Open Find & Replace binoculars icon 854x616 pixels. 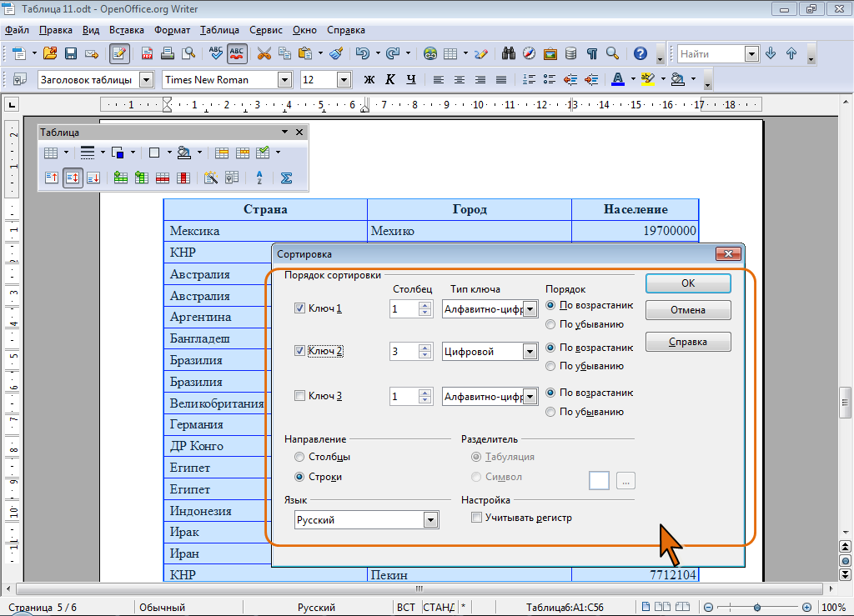pos(509,53)
